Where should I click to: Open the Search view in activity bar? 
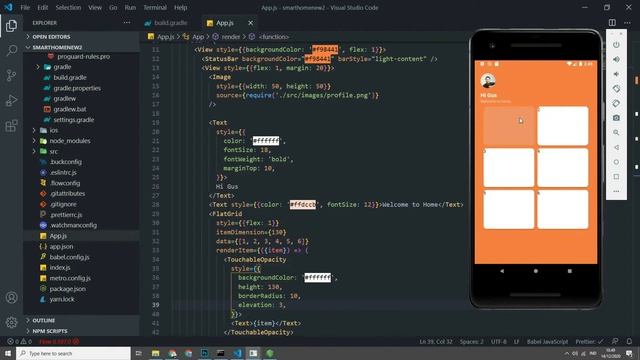pos(11,51)
